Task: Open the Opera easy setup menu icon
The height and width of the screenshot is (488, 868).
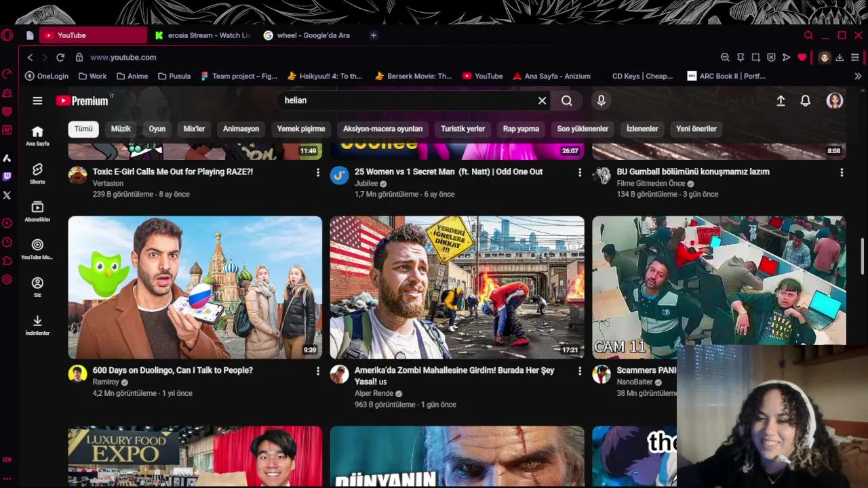Action: [855, 58]
